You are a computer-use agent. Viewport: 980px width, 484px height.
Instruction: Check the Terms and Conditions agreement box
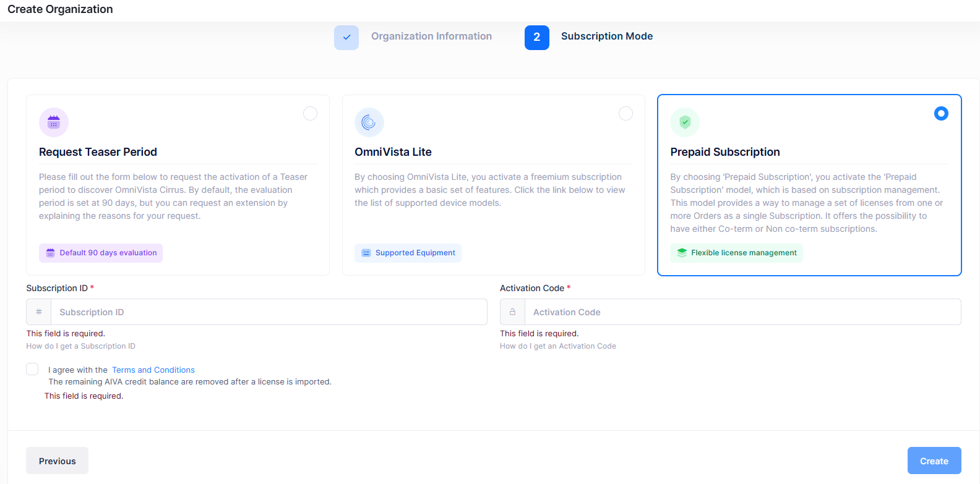coord(32,369)
